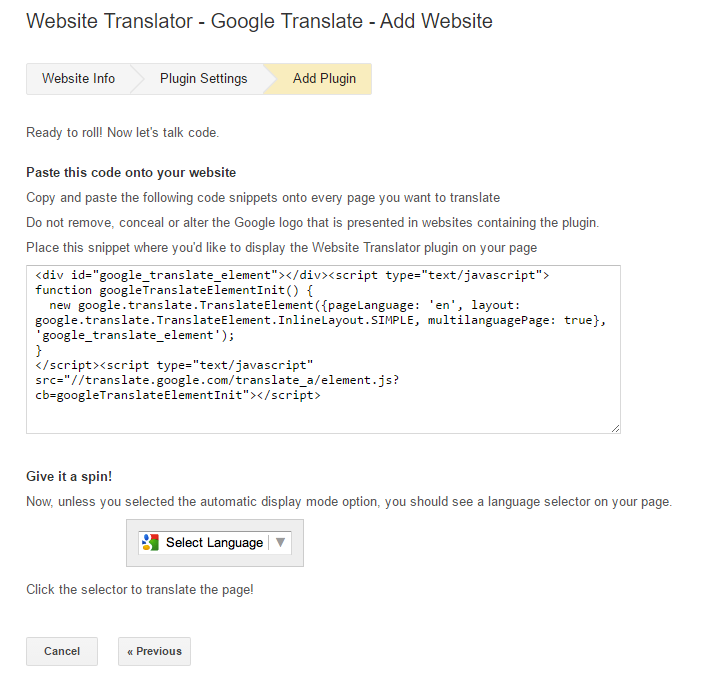Click the 'cb=googleTranslateElementInit' code line

178,395
